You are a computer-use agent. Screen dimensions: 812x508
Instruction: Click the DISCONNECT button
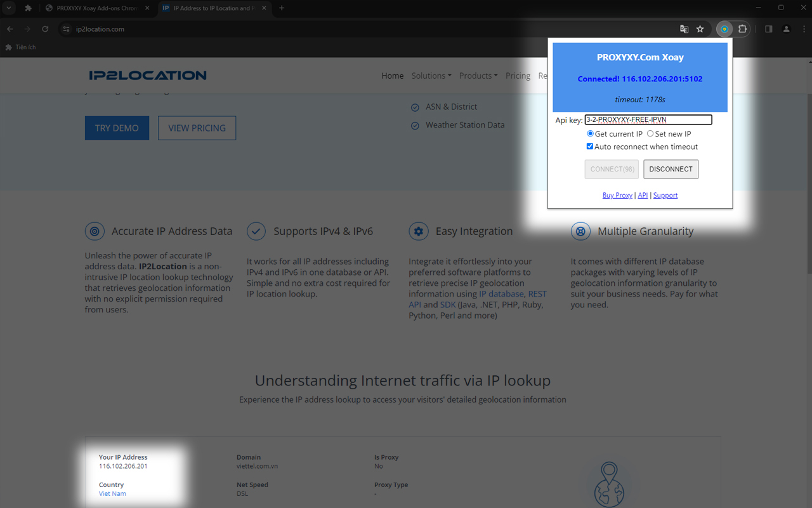[671, 169]
